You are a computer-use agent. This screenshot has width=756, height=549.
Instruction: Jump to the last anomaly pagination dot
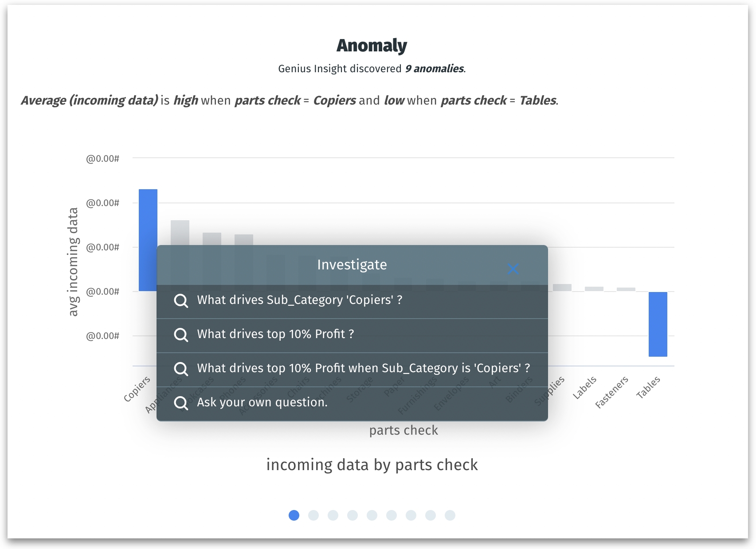(450, 515)
